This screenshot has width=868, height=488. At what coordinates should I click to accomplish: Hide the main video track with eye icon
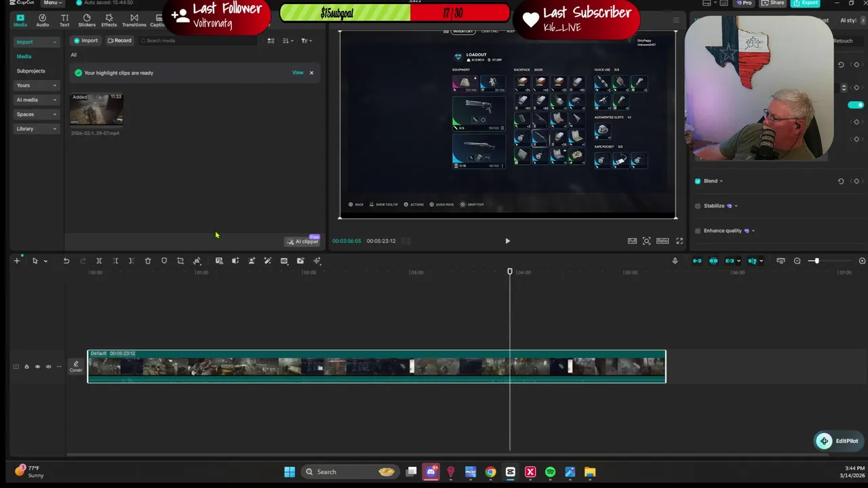click(x=37, y=367)
